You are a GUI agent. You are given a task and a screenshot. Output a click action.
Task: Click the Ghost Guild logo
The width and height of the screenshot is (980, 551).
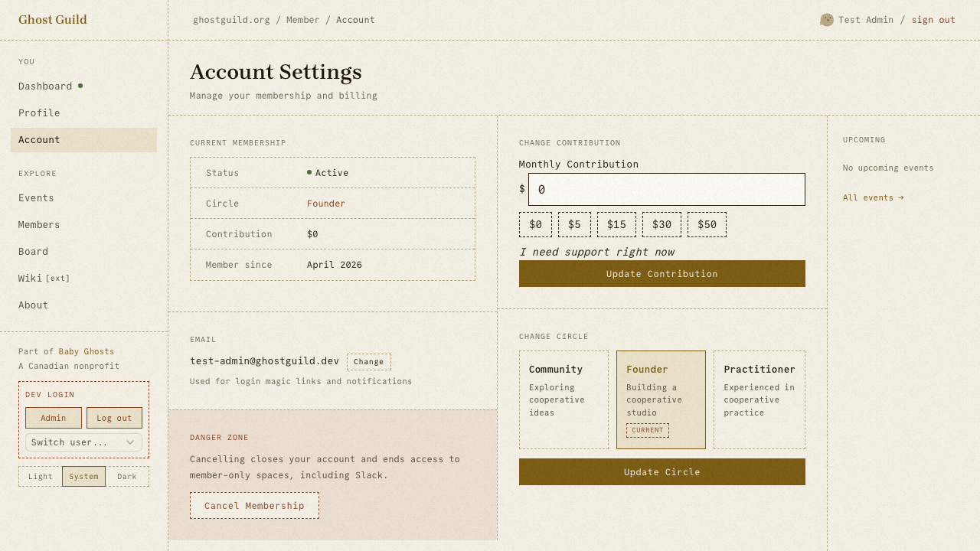[x=53, y=20]
